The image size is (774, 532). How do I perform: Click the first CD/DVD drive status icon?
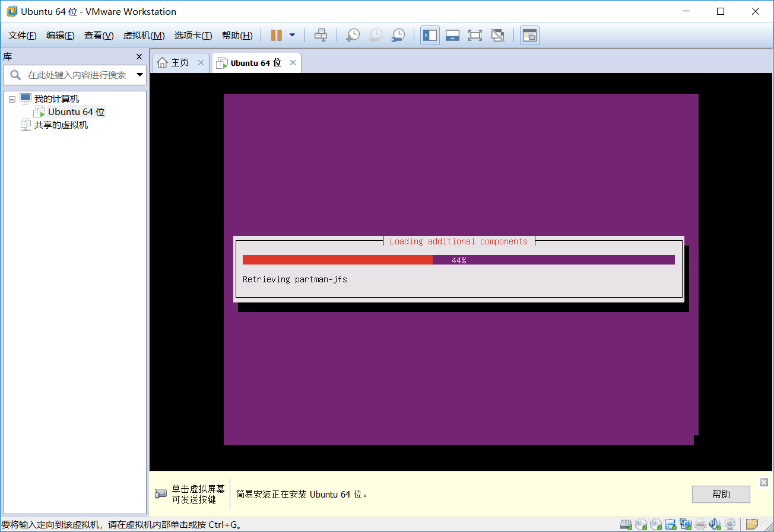pos(641,524)
